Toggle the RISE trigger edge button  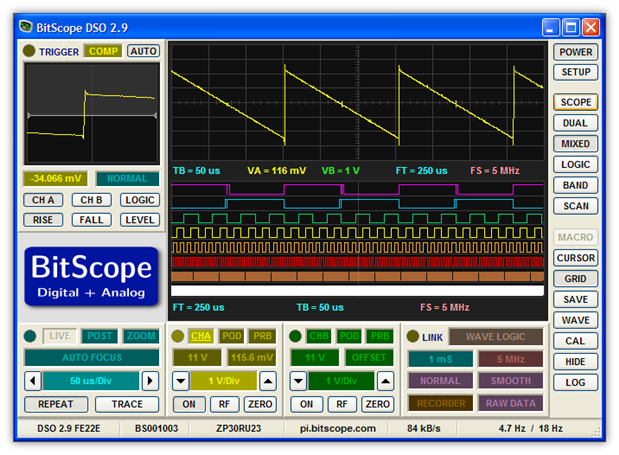click(x=43, y=220)
